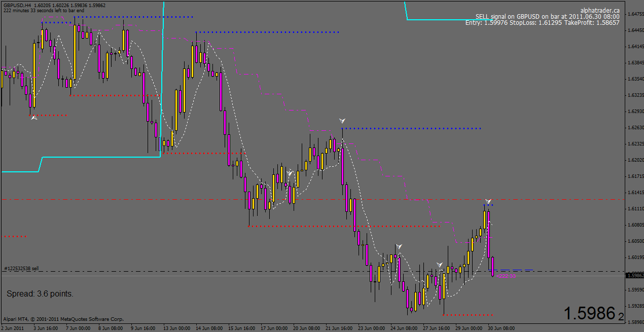Click the alphatrader.ca label
This screenshot has width=644, height=332.
pos(600,10)
